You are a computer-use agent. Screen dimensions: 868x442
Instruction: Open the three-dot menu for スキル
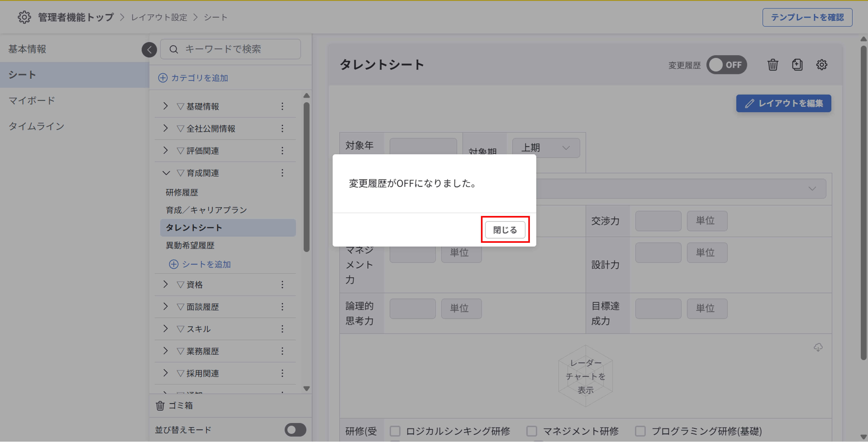click(x=282, y=329)
